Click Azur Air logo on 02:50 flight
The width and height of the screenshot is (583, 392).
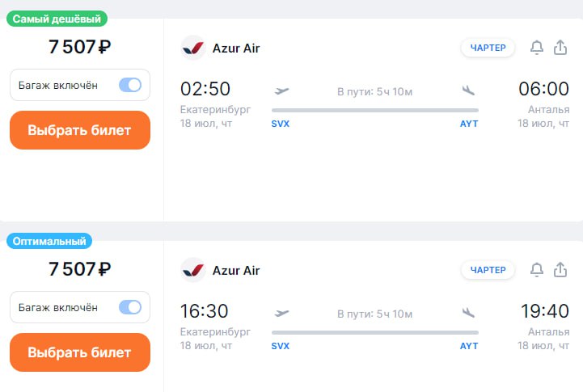pyautogui.click(x=193, y=48)
